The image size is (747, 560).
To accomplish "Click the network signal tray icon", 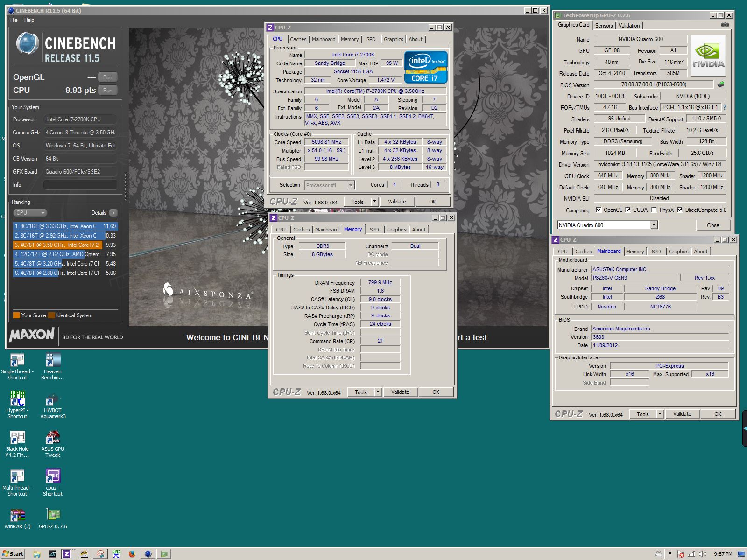I will click(x=691, y=554).
